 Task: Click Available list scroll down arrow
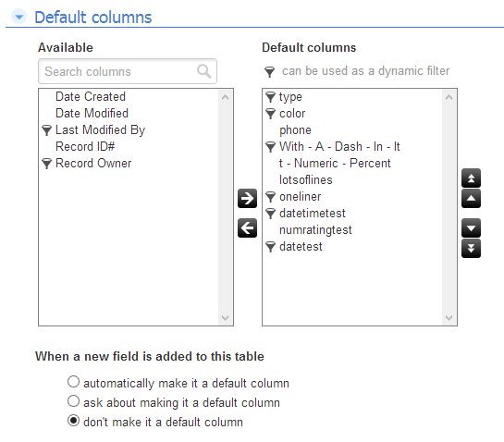click(226, 318)
